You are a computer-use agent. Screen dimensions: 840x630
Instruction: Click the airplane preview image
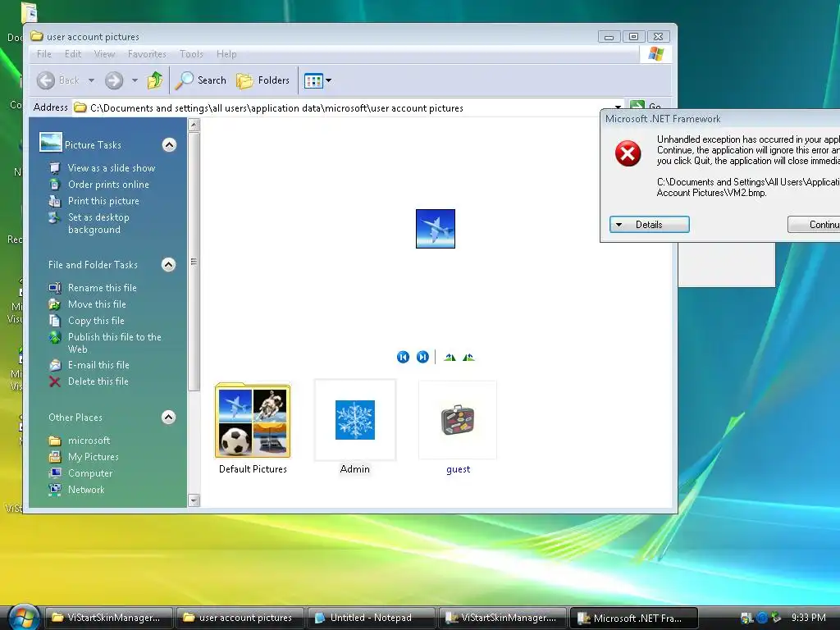(436, 229)
